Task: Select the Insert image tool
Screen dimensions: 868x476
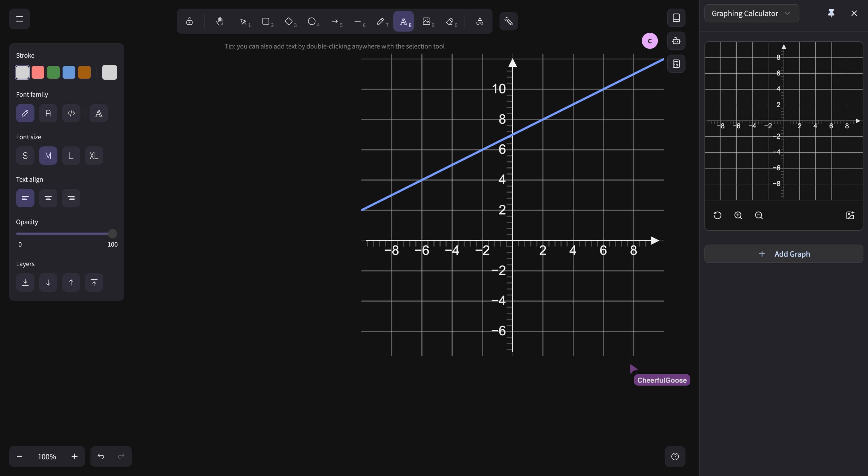Action: tap(427, 22)
